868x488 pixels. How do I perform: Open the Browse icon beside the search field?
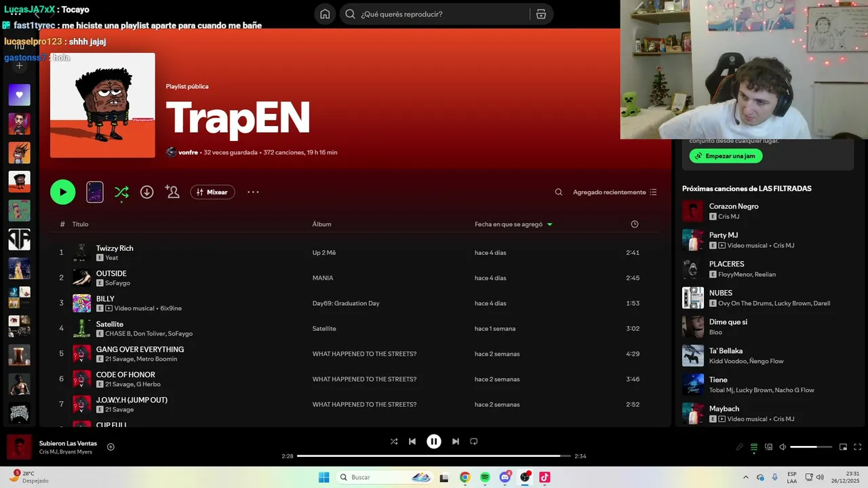540,14
